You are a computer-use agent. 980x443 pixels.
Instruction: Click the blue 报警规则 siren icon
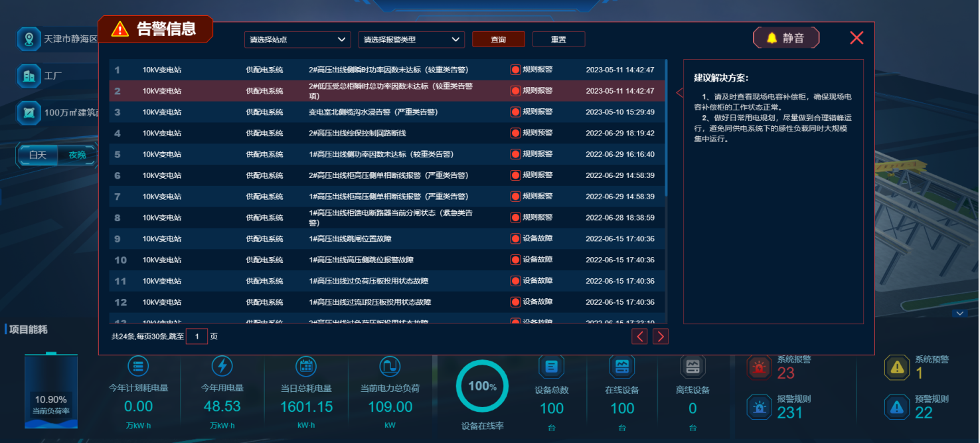tap(758, 407)
